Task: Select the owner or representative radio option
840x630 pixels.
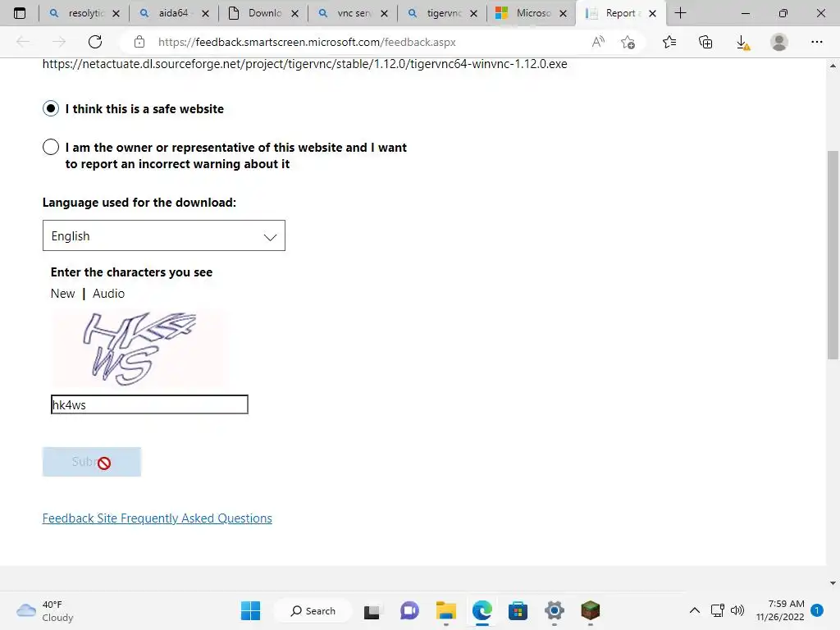Action: click(51, 147)
